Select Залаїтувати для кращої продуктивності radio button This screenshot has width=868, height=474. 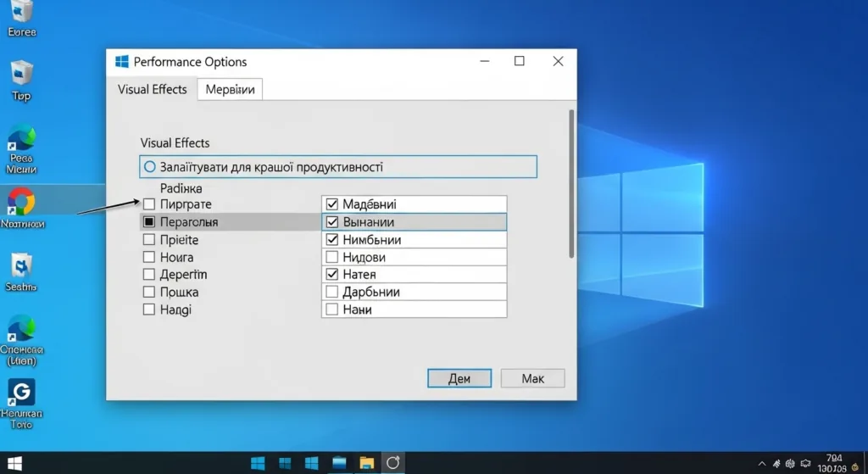point(149,167)
